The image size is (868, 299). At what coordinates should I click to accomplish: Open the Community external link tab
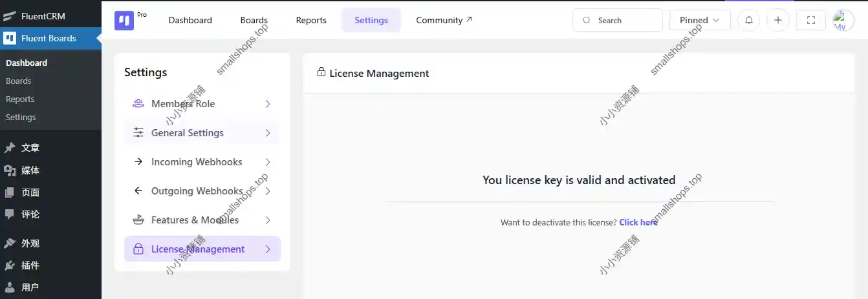click(444, 20)
